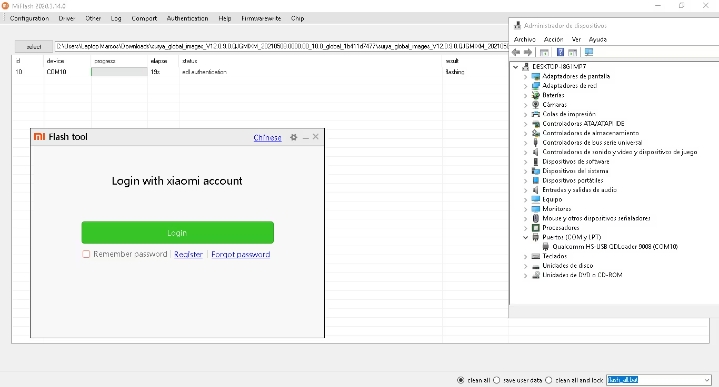Image resolution: width=719 pixels, height=387 pixels.
Task: Click the Unidades de DVD o CD-ROM icon
Action: click(536, 275)
